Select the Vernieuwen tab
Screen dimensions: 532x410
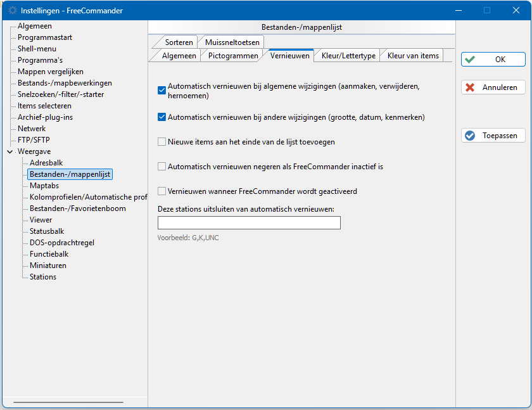290,56
